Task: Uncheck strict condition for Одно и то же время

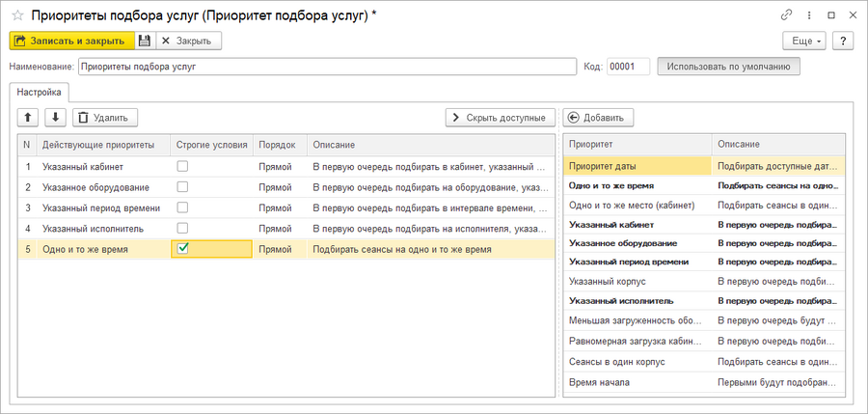Action: tap(182, 249)
